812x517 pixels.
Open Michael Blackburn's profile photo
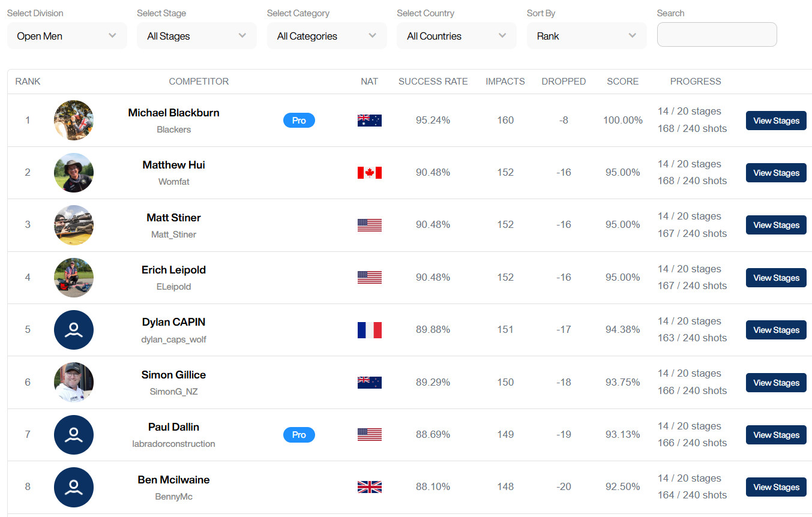[x=74, y=121]
